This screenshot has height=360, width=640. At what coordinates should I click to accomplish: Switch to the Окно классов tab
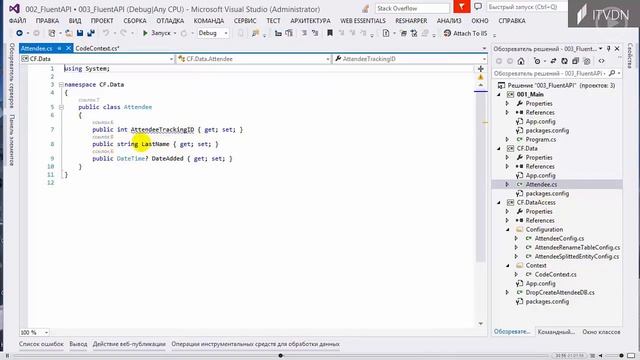point(601,332)
